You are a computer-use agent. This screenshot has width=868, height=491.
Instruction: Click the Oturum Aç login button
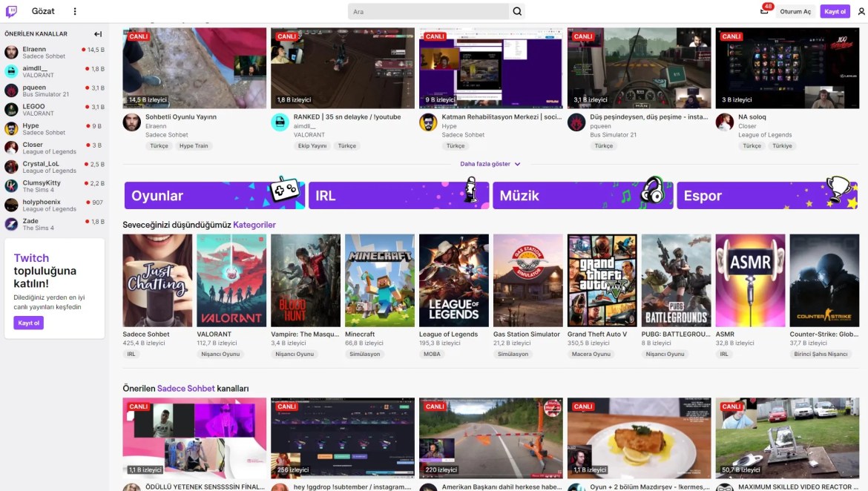795,12
